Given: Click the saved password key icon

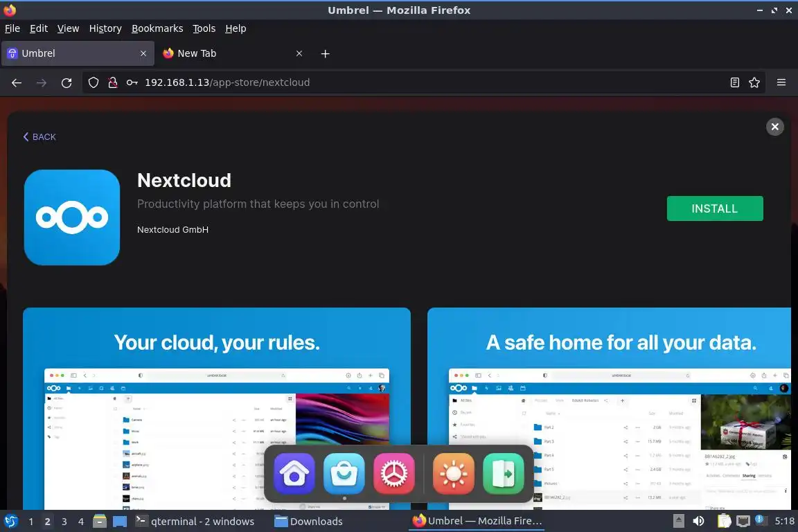Looking at the screenshot, I should [x=132, y=82].
